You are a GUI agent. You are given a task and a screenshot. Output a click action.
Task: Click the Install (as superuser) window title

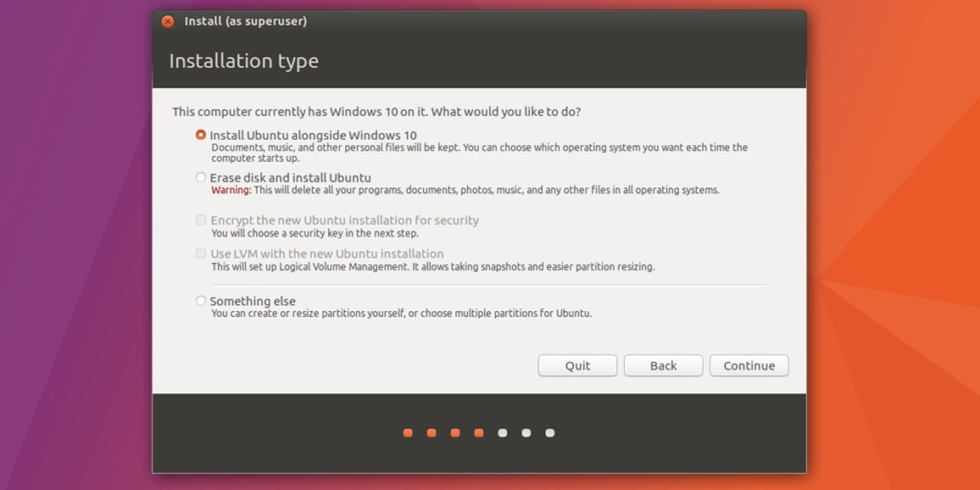click(246, 21)
